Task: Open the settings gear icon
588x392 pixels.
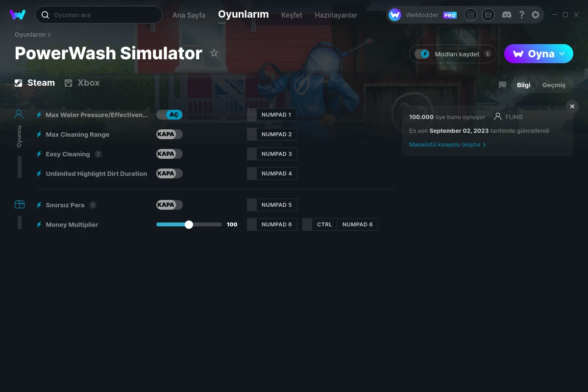Action: point(536,15)
